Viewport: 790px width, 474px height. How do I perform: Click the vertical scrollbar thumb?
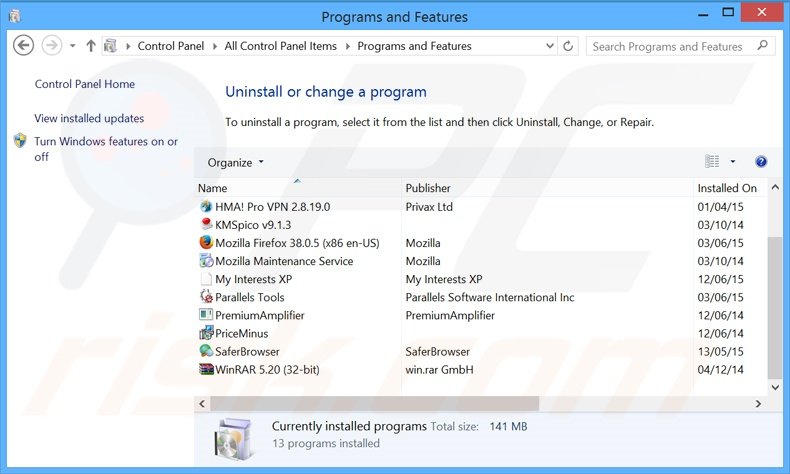point(775,308)
